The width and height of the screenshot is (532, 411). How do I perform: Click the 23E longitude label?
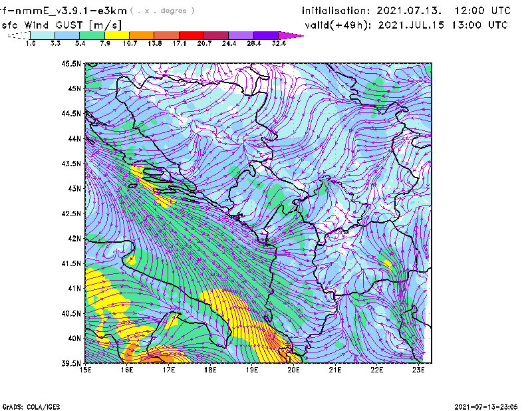pos(418,370)
